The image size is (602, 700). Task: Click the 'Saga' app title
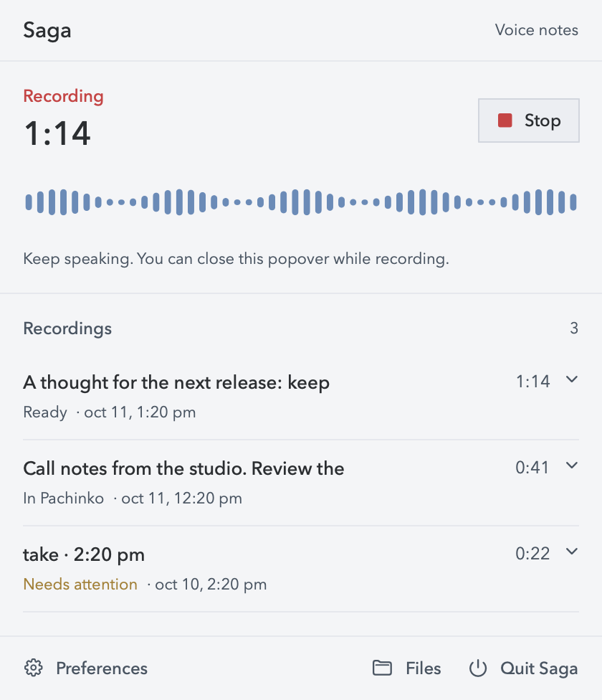47,31
